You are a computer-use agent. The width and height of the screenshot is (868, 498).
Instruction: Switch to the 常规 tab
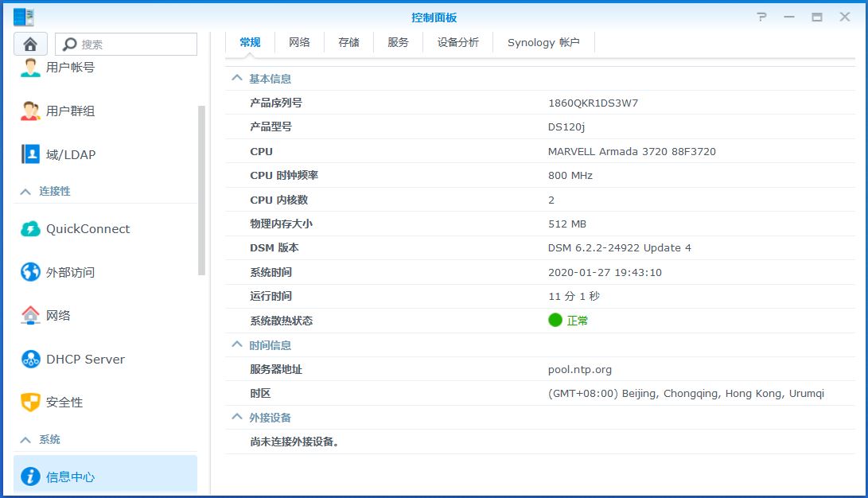[x=250, y=43]
